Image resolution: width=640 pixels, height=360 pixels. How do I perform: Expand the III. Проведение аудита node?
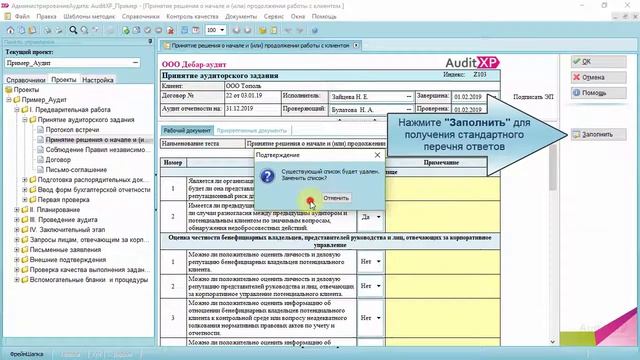17,220
